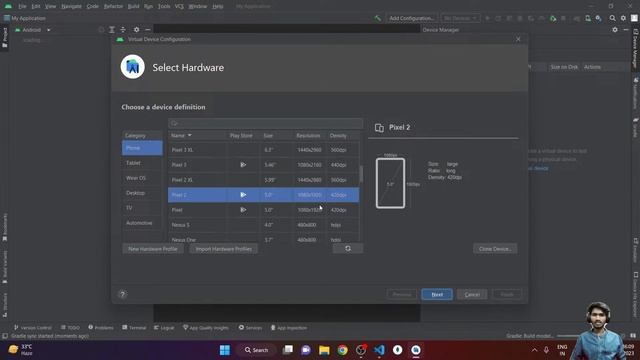The width and height of the screenshot is (640, 360).
Task: Open Device Manager panel settings gear
Action: pos(615,29)
